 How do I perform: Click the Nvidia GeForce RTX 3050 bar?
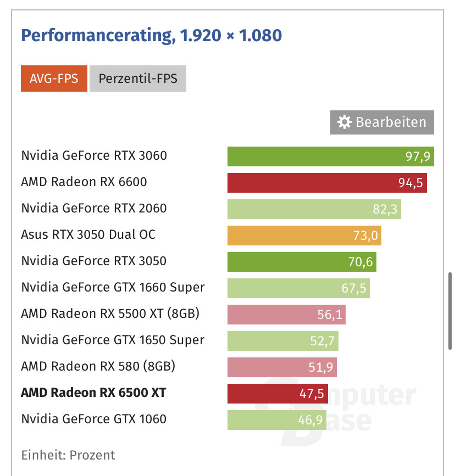pos(302,261)
